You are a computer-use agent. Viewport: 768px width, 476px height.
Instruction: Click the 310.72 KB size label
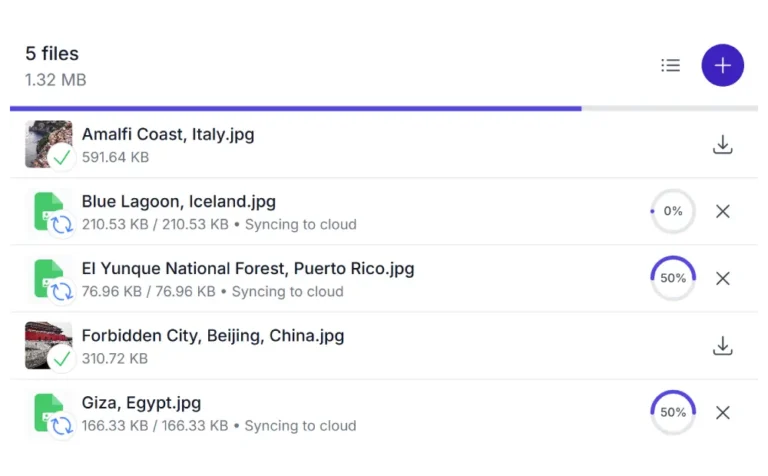115,358
